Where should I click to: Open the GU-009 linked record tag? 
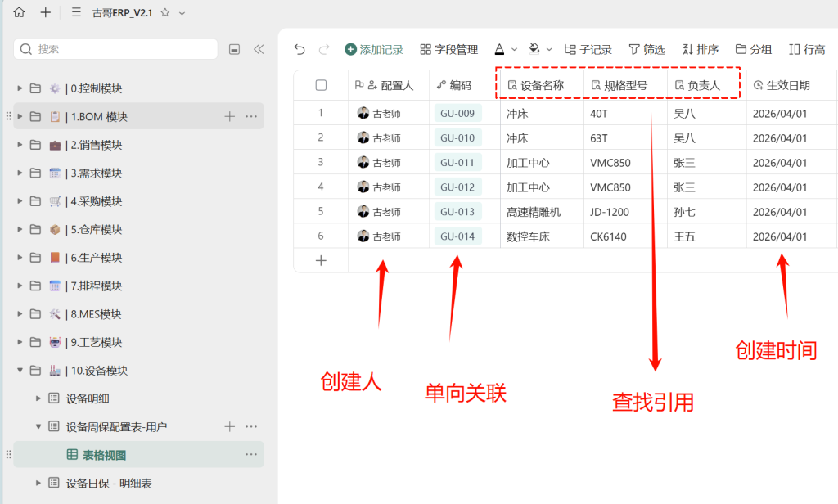pos(457,113)
